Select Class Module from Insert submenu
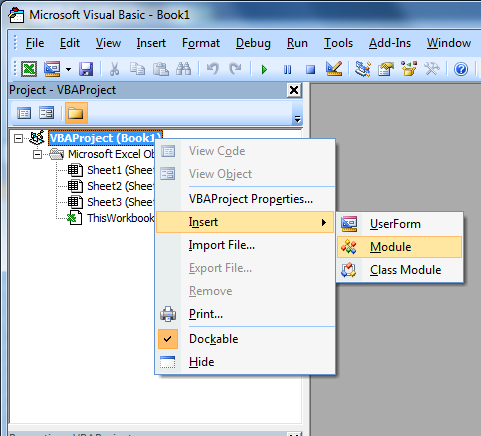The width and height of the screenshot is (481, 436). coord(400,270)
